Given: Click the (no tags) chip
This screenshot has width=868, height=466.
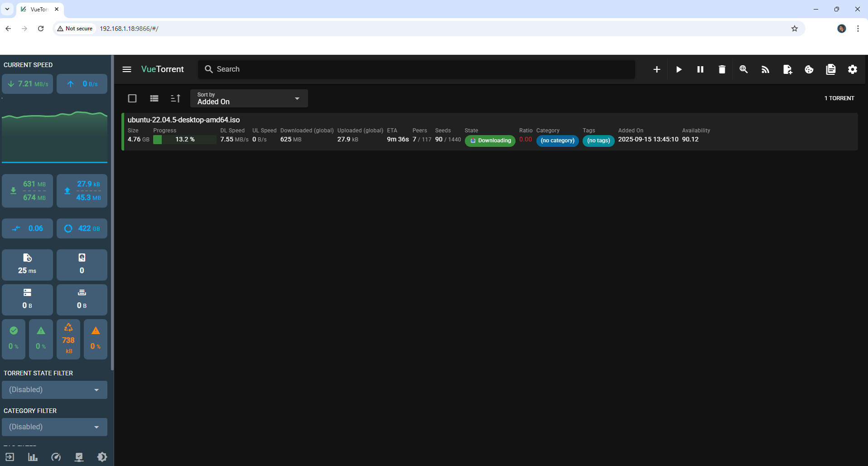Looking at the screenshot, I should [x=598, y=141].
